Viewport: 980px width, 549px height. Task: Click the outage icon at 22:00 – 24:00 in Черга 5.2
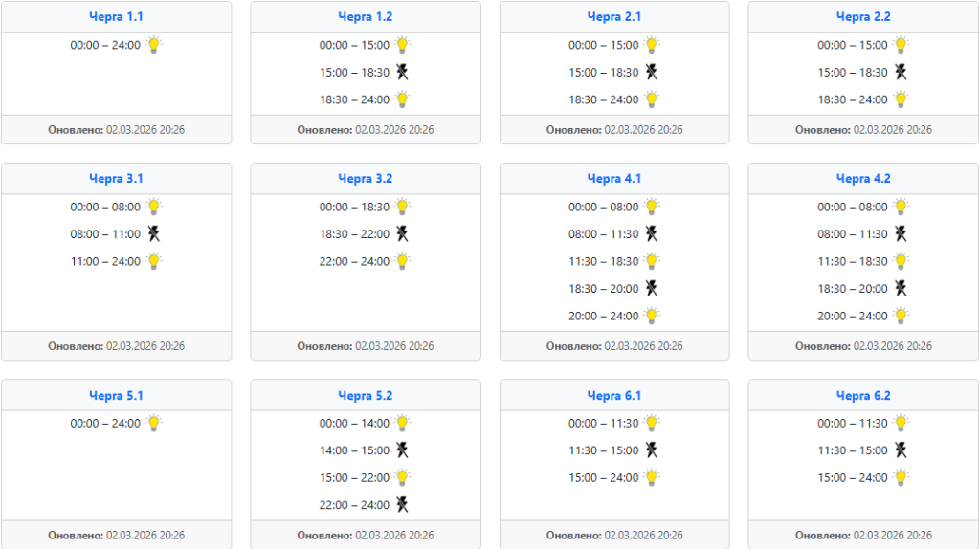(403, 505)
